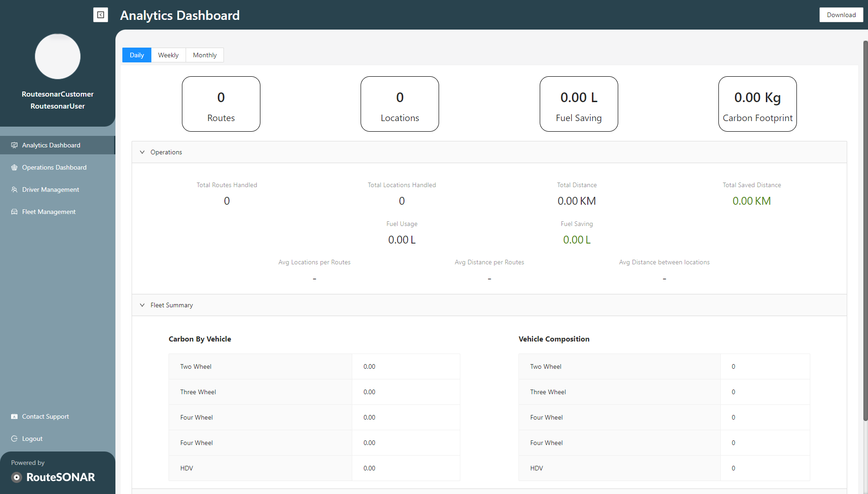Collapse the sidebar with the toggle icon
This screenshot has width=868, height=494.
pyautogui.click(x=101, y=15)
